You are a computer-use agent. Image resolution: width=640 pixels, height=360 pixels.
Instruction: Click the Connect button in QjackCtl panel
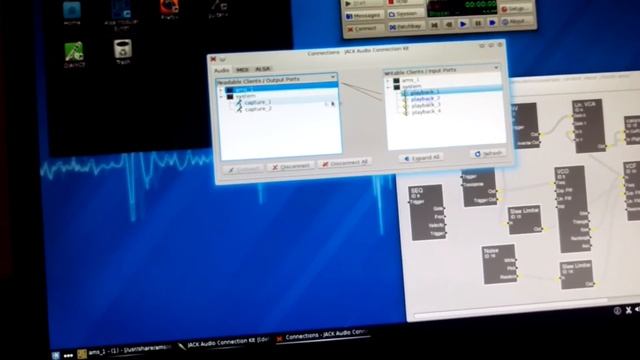[x=364, y=29]
